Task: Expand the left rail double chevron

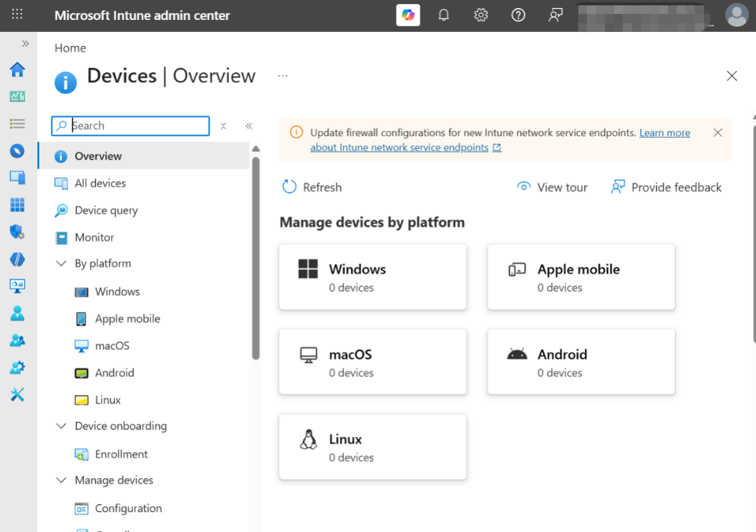Action: (x=25, y=44)
